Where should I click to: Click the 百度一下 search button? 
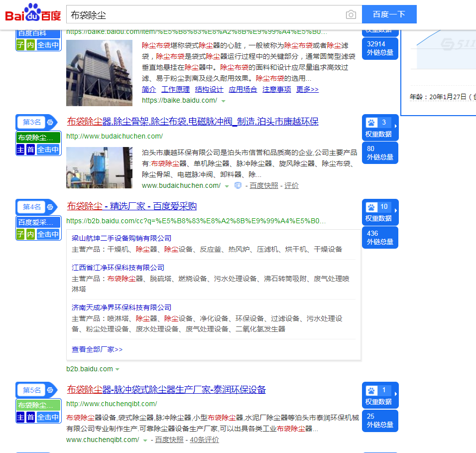point(389,14)
